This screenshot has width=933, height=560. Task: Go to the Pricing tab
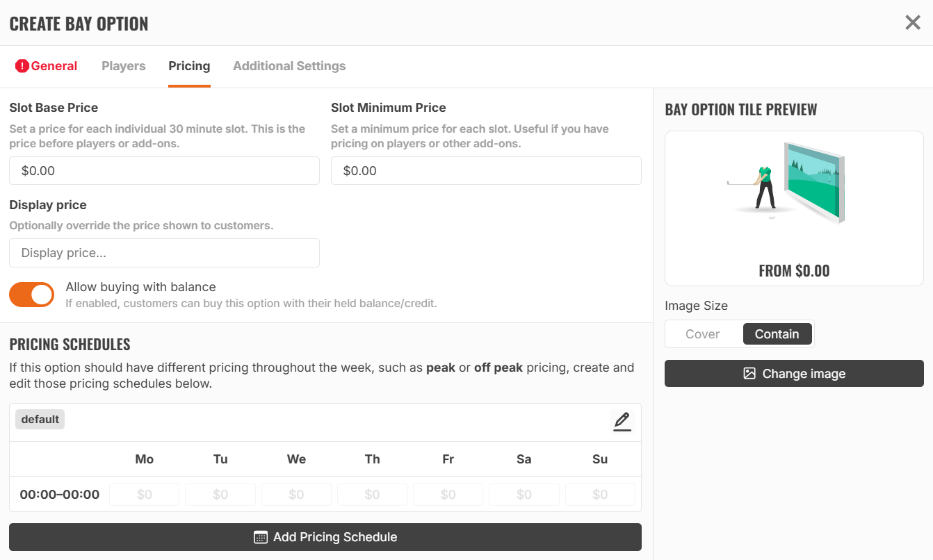(x=189, y=66)
